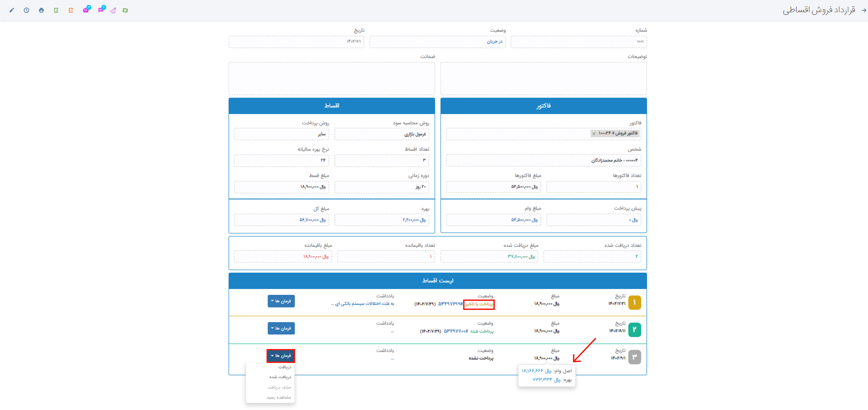Click the بهره 733,334 value in tooltip
The image size is (868, 410).
click(x=546, y=380)
